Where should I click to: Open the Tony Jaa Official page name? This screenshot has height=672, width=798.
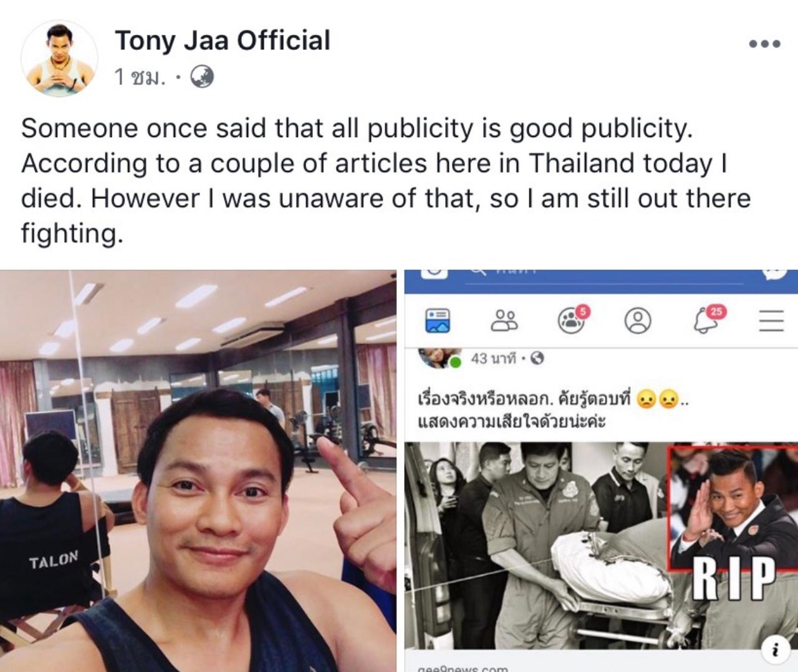pyautogui.click(x=223, y=41)
